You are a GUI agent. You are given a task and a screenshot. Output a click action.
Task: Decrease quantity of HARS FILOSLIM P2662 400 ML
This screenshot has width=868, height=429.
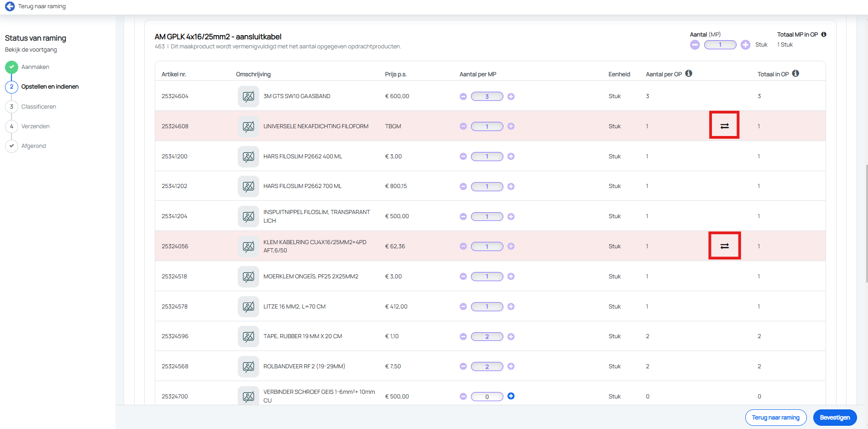(463, 157)
